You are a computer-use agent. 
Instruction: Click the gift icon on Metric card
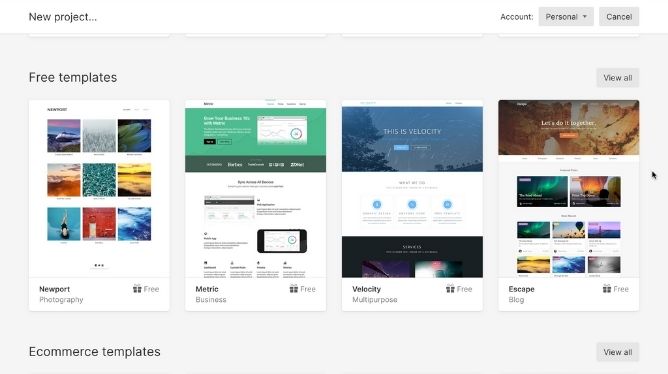pyautogui.click(x=294, y=288)
